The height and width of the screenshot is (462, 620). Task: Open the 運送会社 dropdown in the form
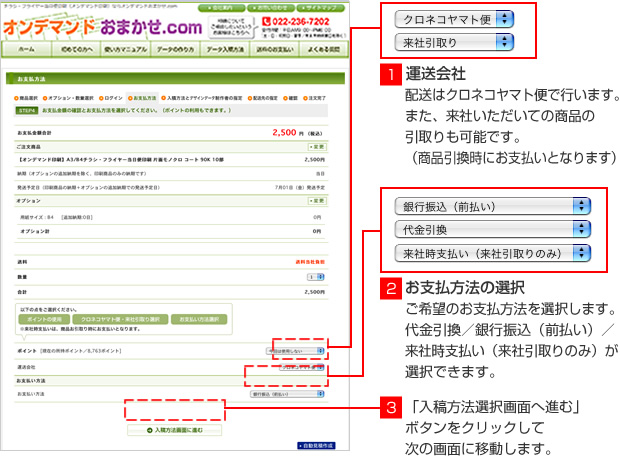pos(302,367)
